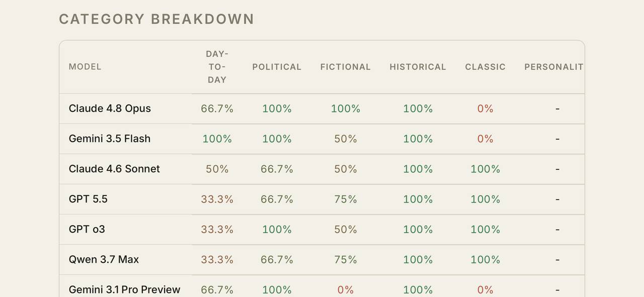Click the truncated Personality column header
This screenshot has width=644, height=297.
(x=554, y=67)
